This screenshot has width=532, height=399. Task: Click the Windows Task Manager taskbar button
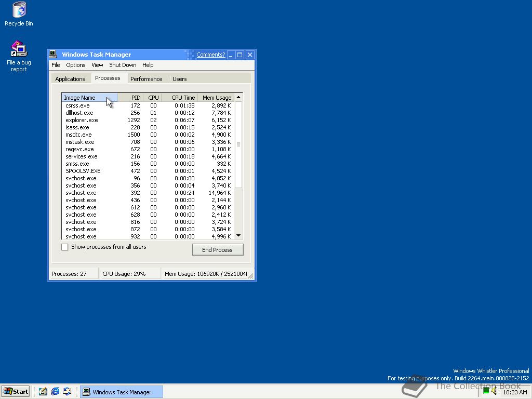[x=122, y=392]
